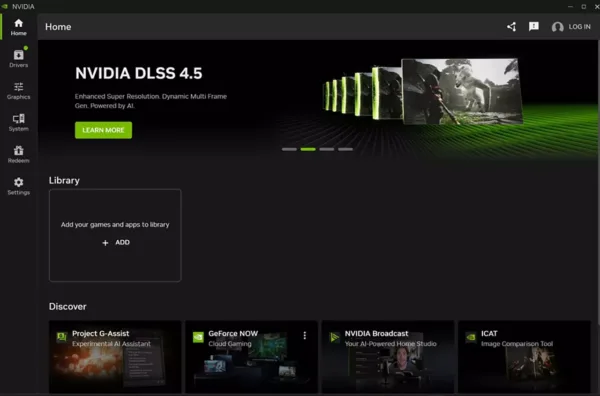The width and height of the screenshot is (600, 396).
Task: Click the 'Home' page title in header
Action: pos(58,27)
